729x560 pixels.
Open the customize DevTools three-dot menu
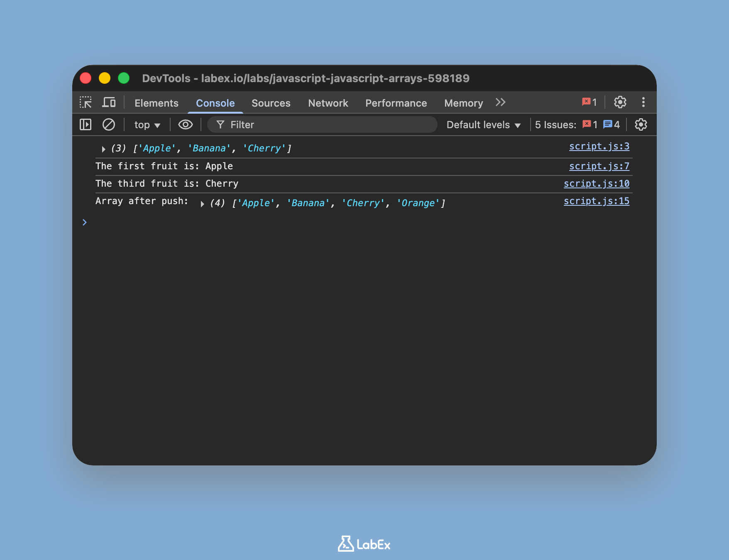(643, 102)
